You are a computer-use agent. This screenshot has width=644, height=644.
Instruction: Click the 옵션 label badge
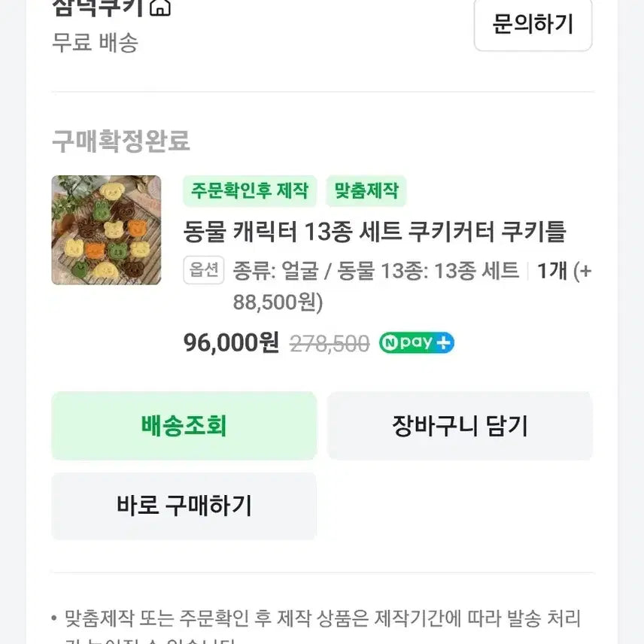[204, 270]
